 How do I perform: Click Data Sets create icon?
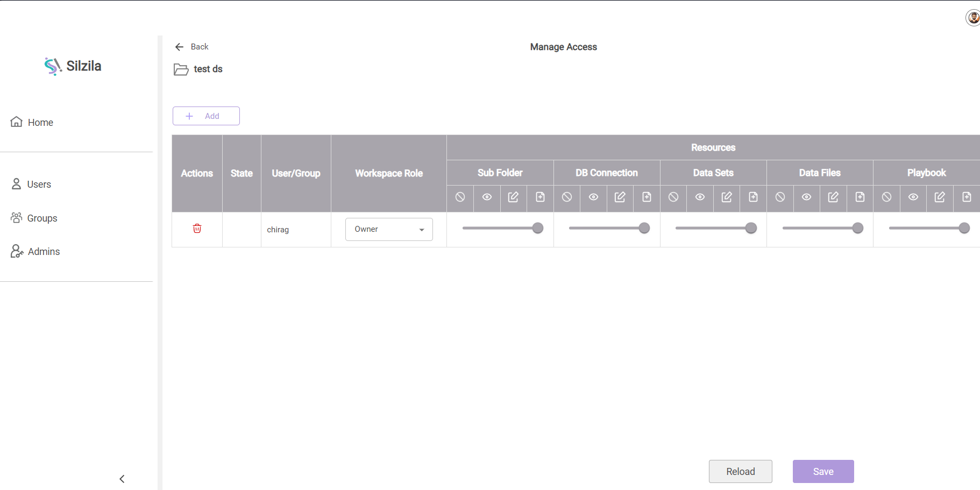753,197
